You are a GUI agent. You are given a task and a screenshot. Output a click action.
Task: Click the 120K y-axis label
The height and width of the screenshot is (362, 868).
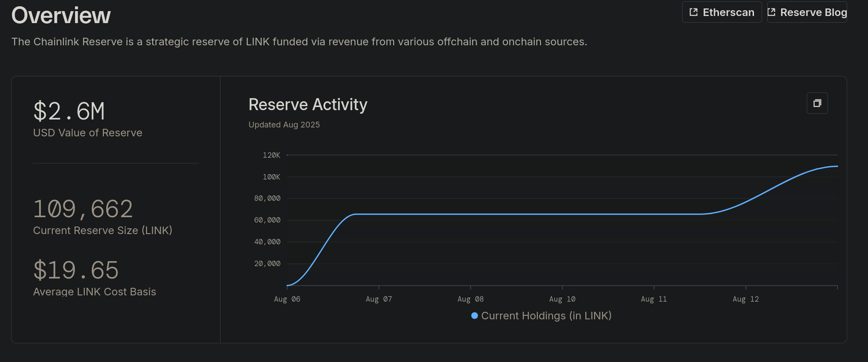click(x=272, y=155)
